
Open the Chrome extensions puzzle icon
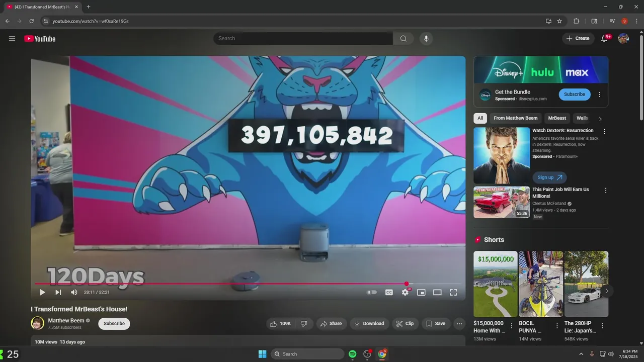[577, 21]
